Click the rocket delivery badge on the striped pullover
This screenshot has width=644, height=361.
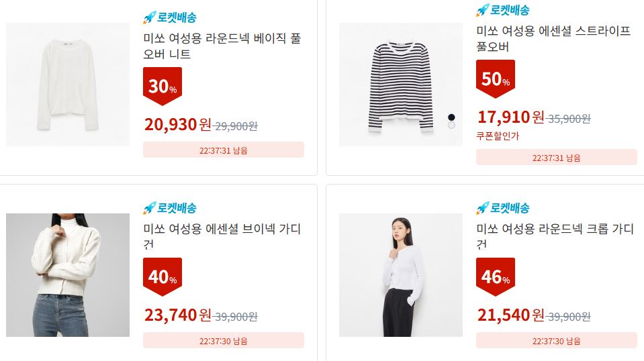click(x=503, y=10)
